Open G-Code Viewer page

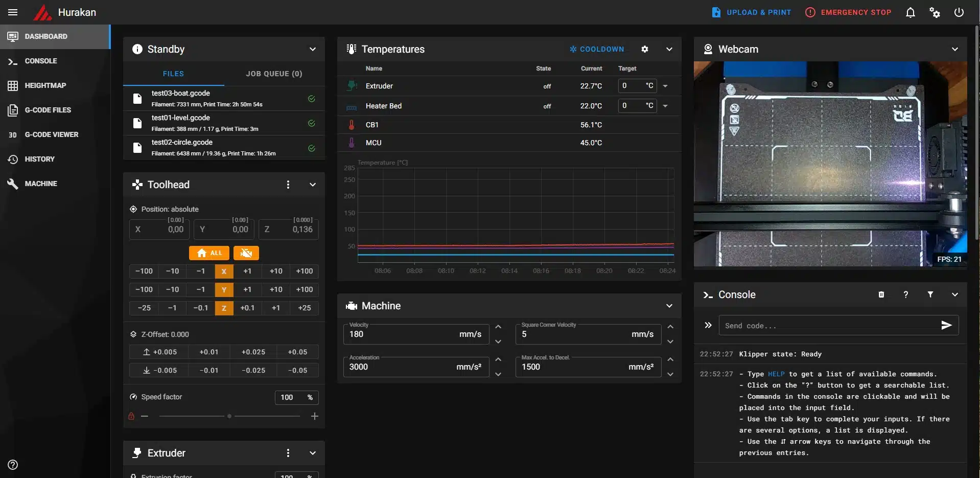click(55, 134)
